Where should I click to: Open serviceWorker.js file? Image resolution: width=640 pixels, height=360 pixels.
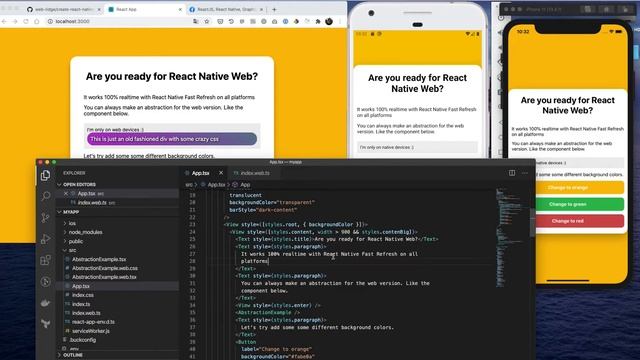click(x=91, y=331)
